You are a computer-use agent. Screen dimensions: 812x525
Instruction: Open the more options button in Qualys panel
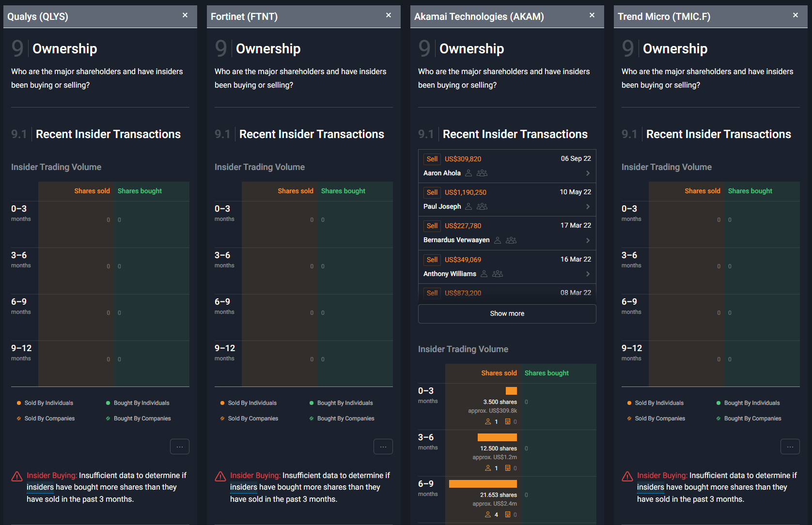tap(180, 447)
